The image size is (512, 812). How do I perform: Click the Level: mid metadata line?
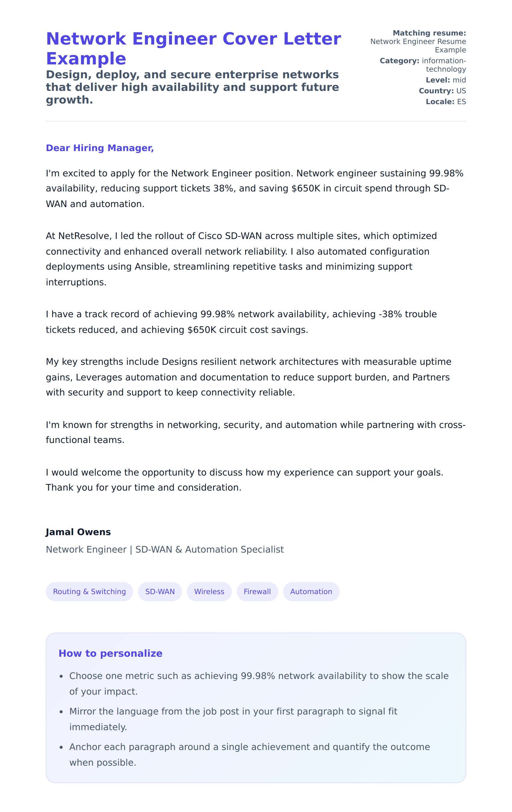pos(445,80)
